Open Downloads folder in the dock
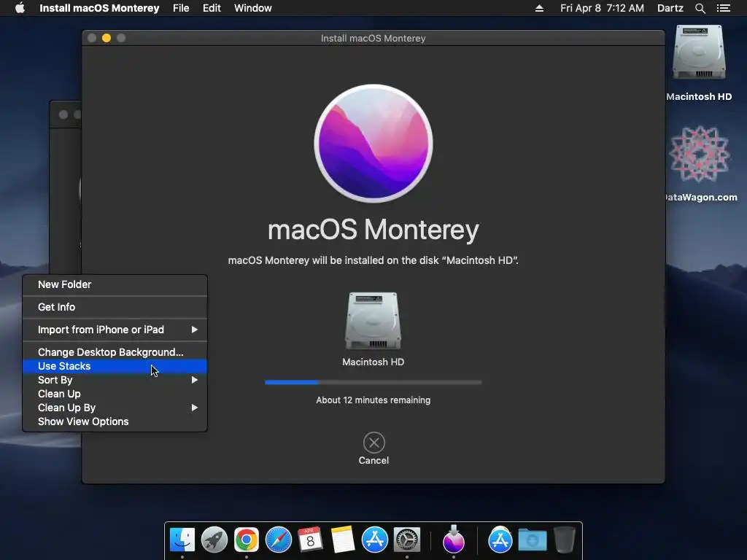 [x=532, y=540]
